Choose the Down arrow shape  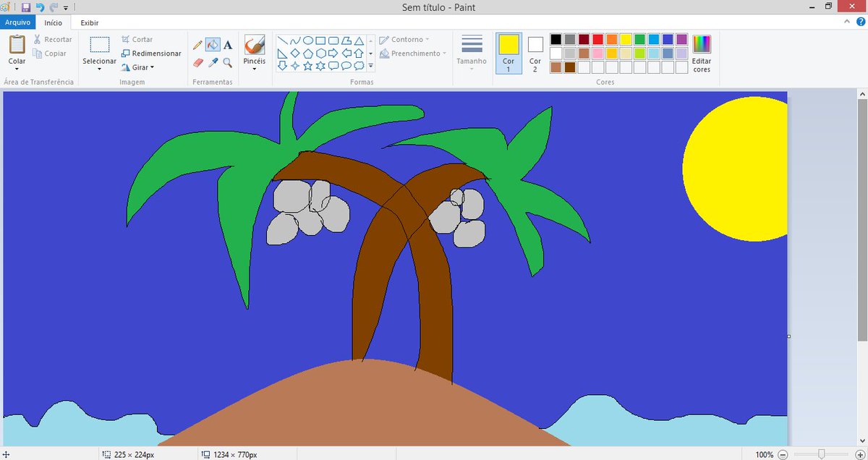282,66
